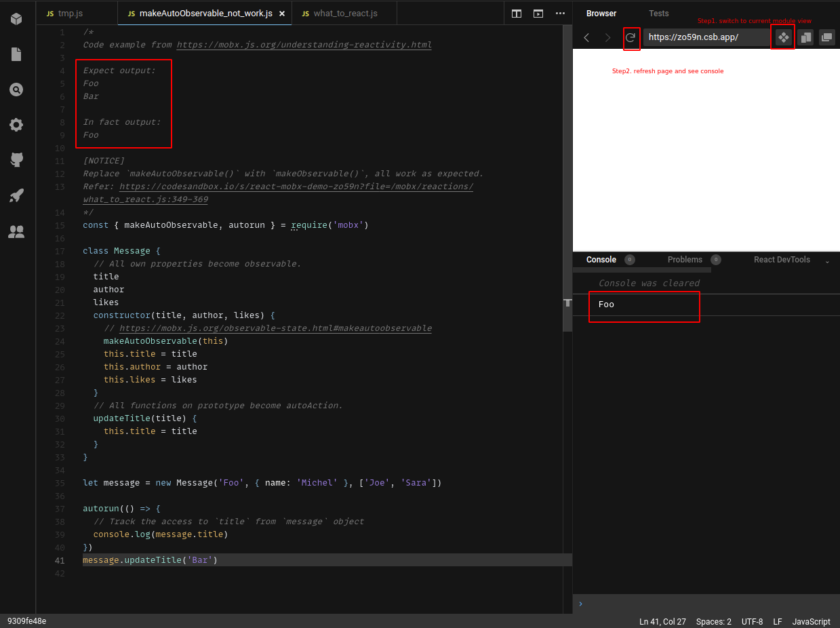This screenshot has width=840, height=628.
Task: Refresh the browser preview page
Action: (x=631, y=39)
